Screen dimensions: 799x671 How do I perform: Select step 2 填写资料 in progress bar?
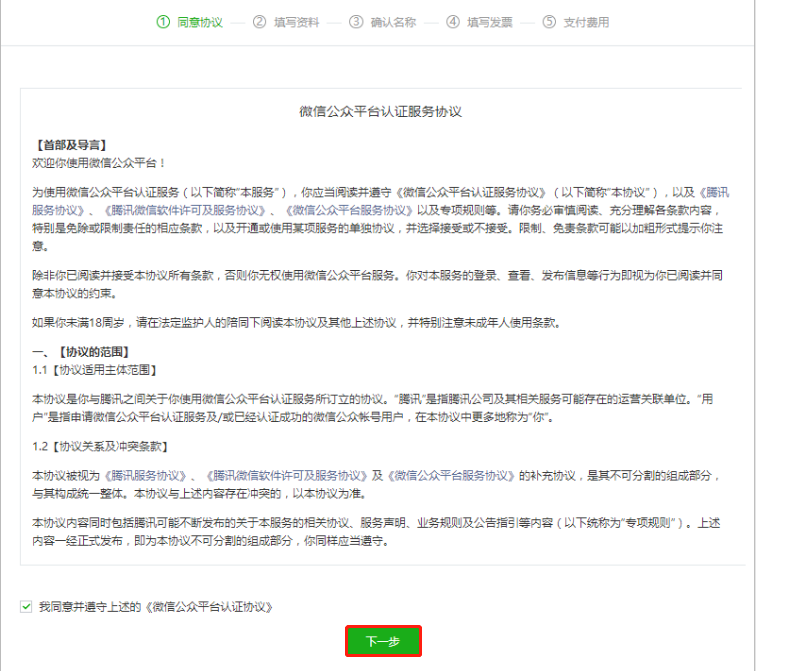coord(286,22)
